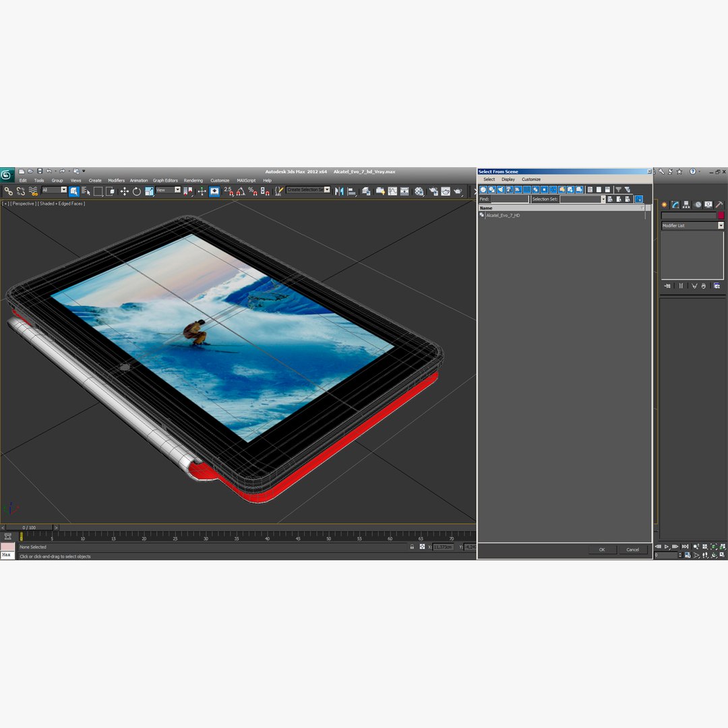This screenshot has height=728, width=728.
Task: Open the Layer Manager
Action: point(366,191)
